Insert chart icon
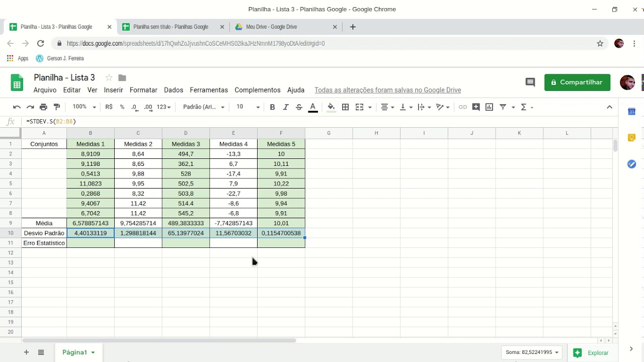 click(x=489, y=107)
